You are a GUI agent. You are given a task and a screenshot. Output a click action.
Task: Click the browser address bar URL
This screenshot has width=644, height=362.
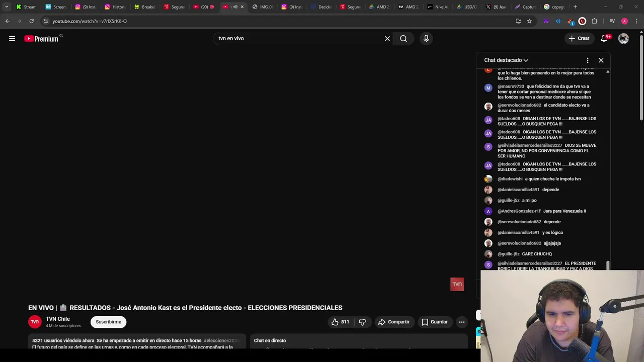click(90, 21)
